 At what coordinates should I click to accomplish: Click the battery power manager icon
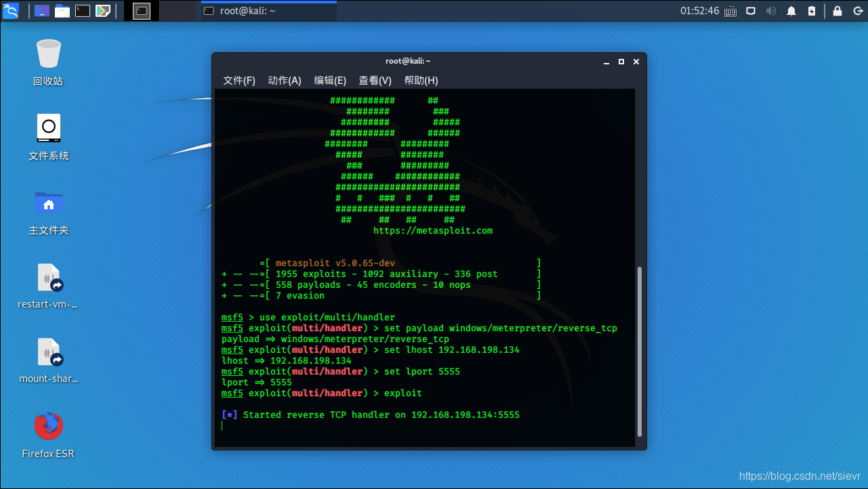click(x=812, y=11)
